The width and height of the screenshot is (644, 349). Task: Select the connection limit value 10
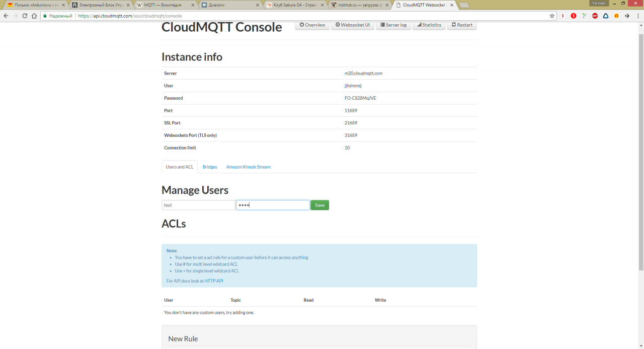point(347,148)
